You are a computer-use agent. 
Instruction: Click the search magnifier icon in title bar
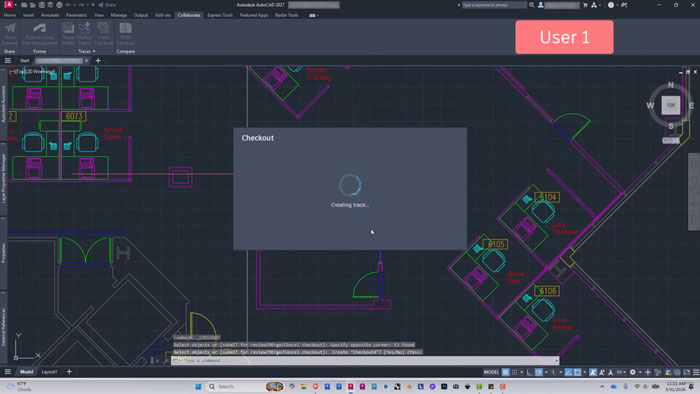point(532,5)
